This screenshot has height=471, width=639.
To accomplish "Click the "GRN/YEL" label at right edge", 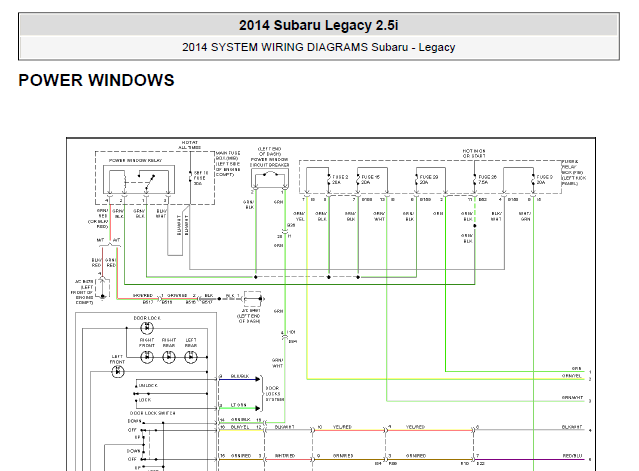I will coord(572,376).
